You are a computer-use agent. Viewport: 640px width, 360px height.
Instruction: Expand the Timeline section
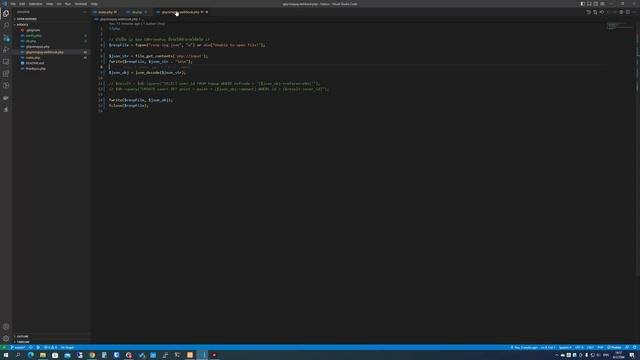[x=23, y=342]
